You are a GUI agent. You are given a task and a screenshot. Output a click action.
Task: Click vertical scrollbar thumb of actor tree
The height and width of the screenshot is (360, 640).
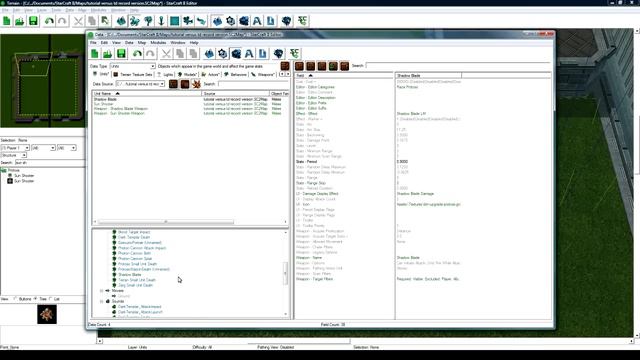click(285, 273)
